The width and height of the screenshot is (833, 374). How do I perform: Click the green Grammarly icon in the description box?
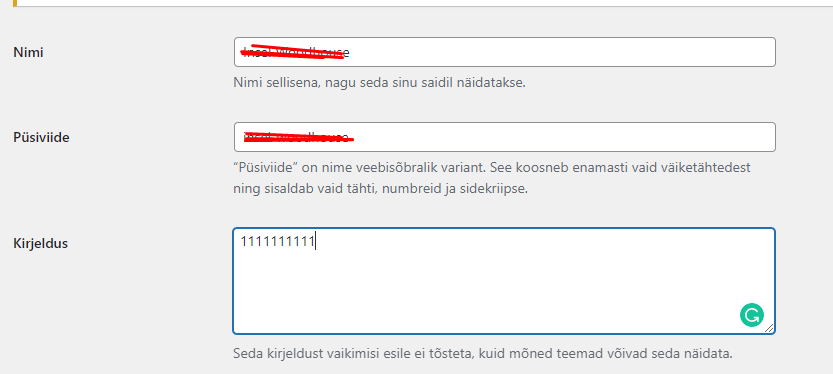752,315
